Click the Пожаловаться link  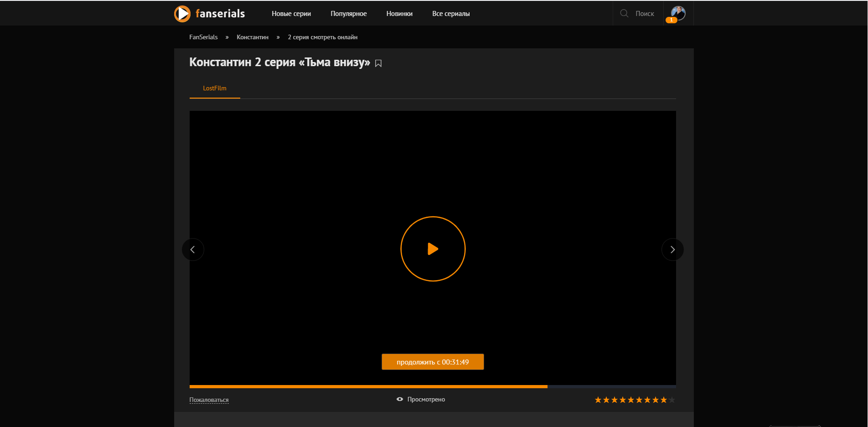pyautogui.click(x=209, y=400)
